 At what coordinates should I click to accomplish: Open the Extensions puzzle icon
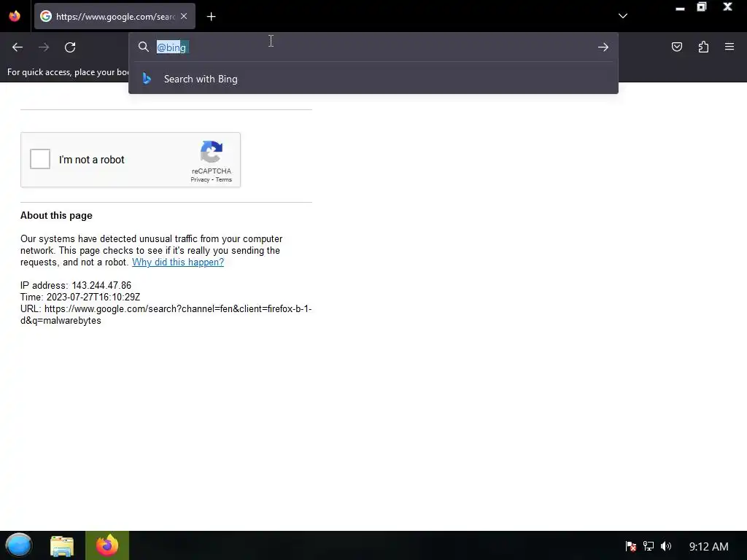(x=703, y=47)
